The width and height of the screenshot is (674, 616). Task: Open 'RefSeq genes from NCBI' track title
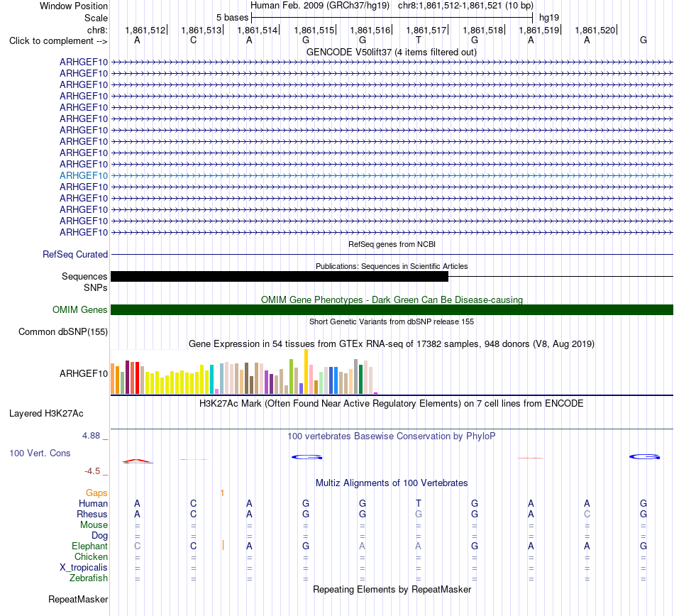392,244
